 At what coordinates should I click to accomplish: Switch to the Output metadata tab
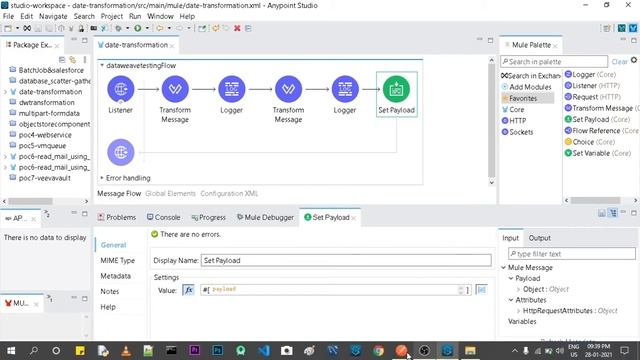(539, 238)
